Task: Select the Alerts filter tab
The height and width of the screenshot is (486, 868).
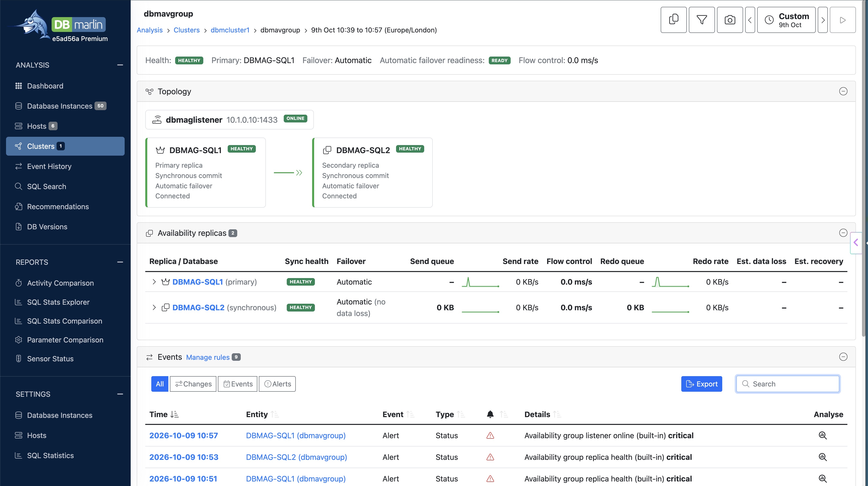Action: [x=277, y=384]
